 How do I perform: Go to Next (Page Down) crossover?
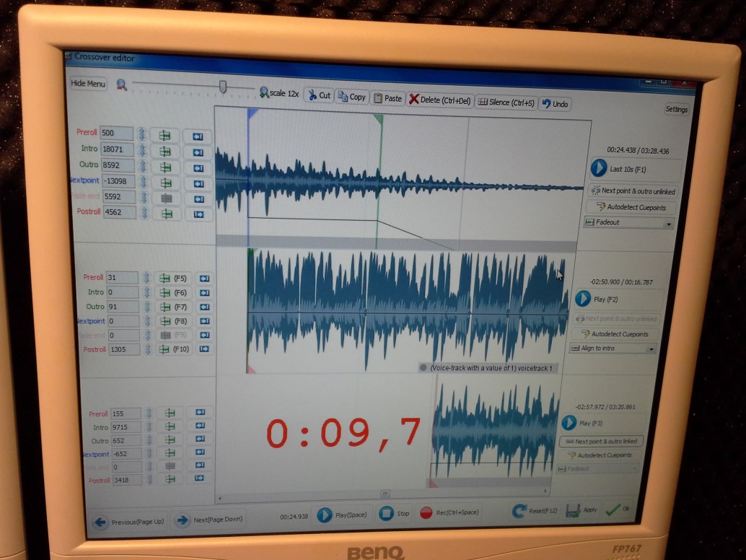click(209, 520)
